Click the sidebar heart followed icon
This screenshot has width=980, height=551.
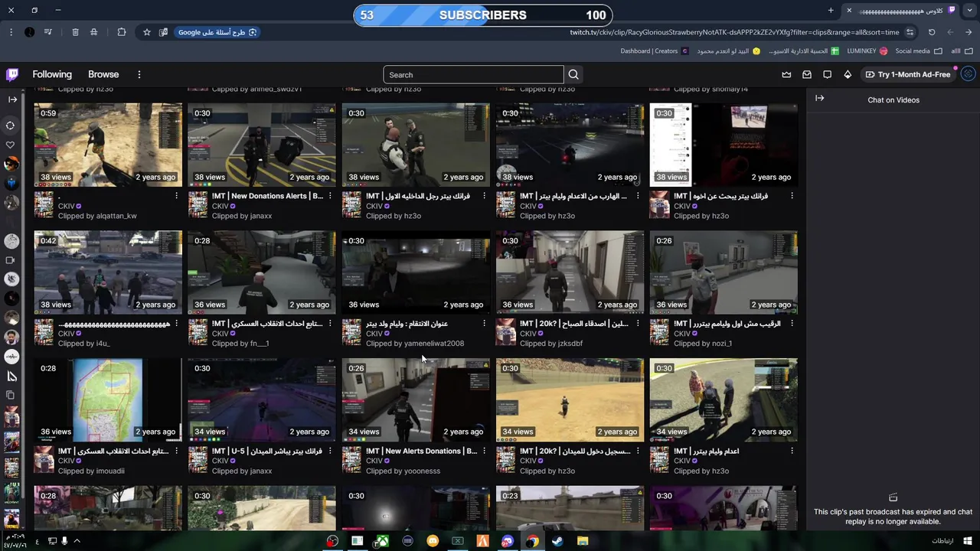click(10, 145)
